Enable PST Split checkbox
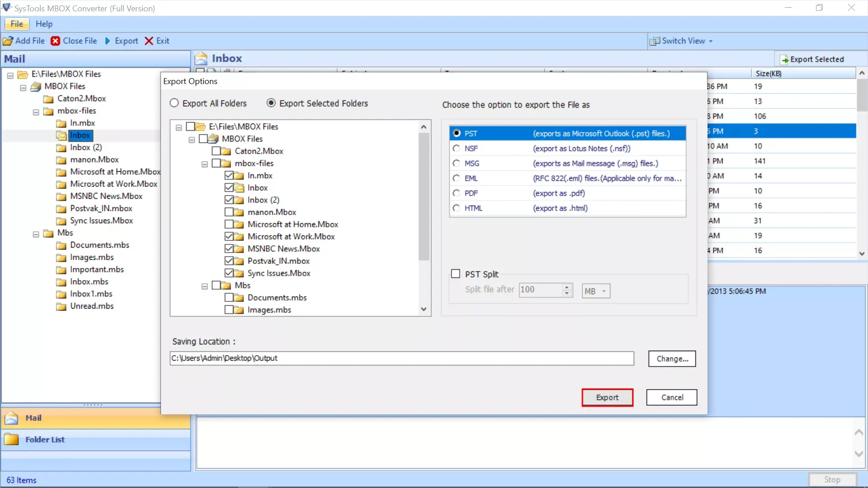This screenshot has width=868, height=488. pyautogui.click(x=455, y=273)
